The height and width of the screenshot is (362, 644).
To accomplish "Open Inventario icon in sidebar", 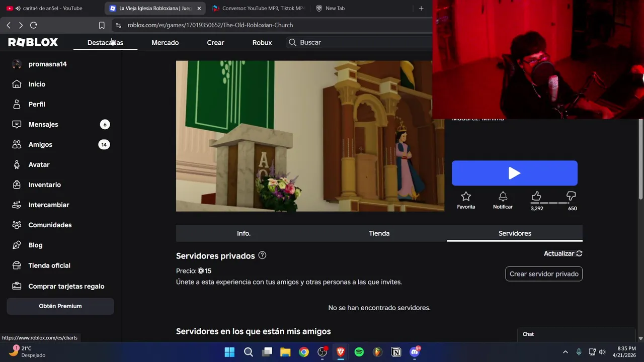I will [17, 185].
